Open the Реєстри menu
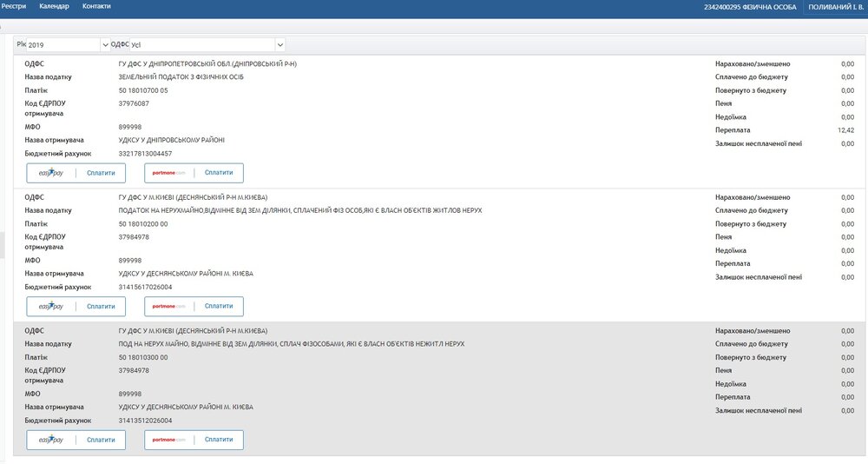The height and width of the screenshot is (464, 868). pyautogui.click(x=13, y=6)
